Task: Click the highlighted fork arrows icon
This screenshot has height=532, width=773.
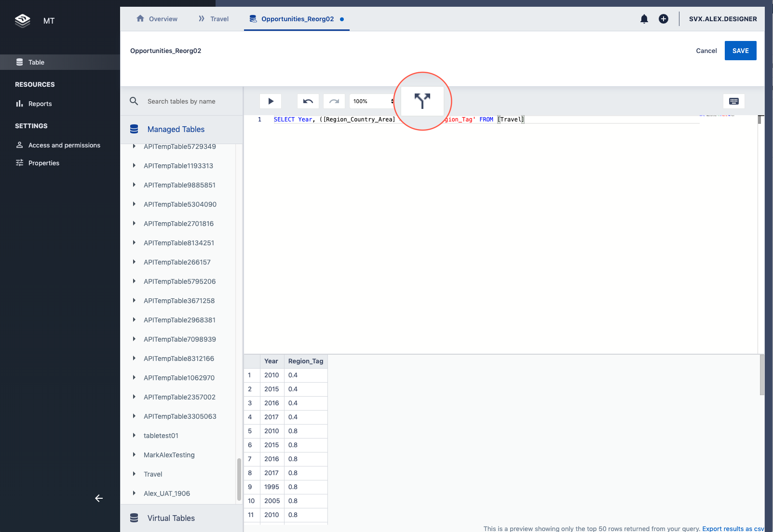Action: [x=422, y=101]
